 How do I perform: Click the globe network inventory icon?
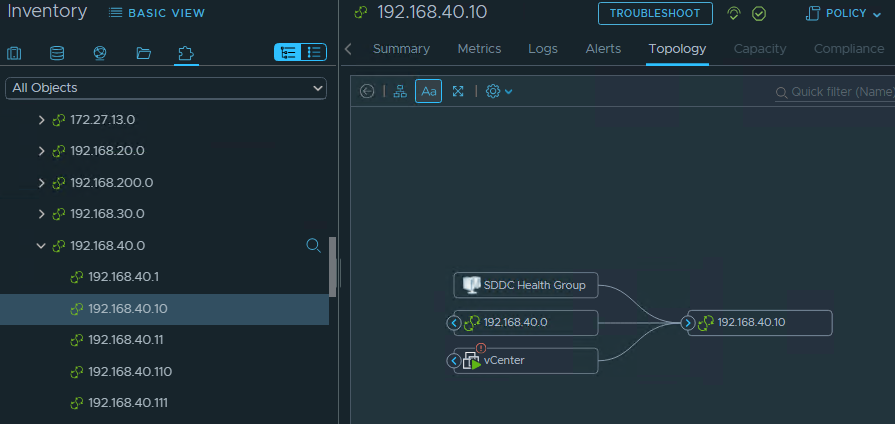(x=100, y=53)
